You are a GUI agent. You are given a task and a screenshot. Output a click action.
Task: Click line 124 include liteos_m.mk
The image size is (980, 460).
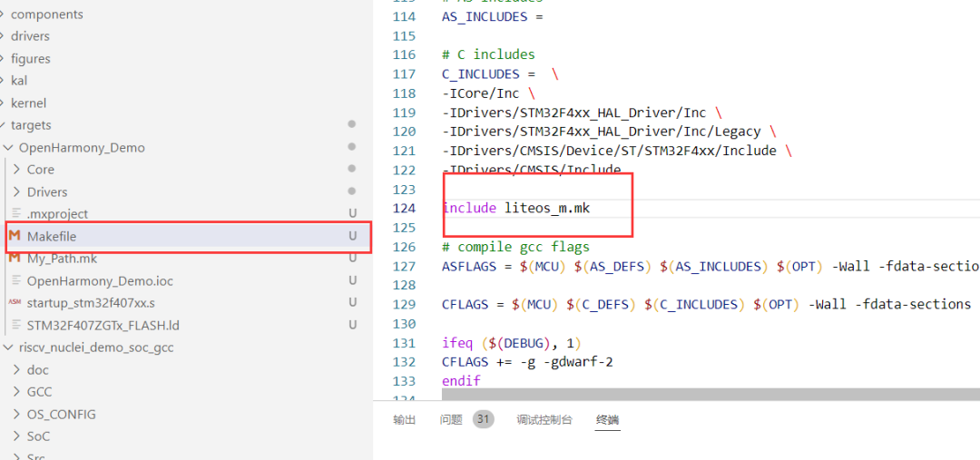tap(516, 208)
